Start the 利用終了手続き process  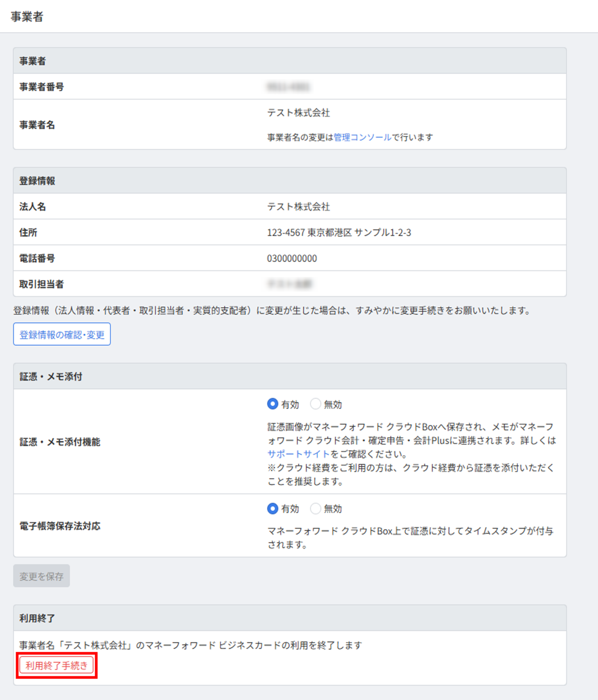pos(57,666)
